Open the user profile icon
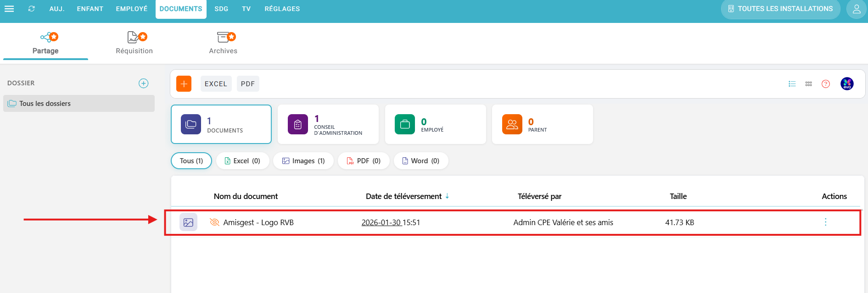Image resolution: width=868 pixels, height=293 pixels. click(856, 9)
